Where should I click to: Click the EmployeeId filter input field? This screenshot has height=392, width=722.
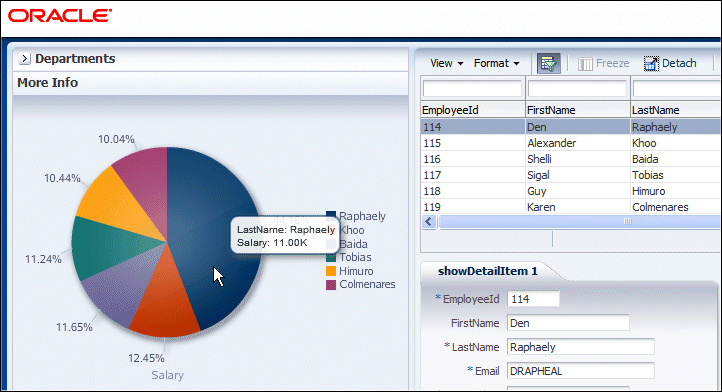[x=472, y=88]
